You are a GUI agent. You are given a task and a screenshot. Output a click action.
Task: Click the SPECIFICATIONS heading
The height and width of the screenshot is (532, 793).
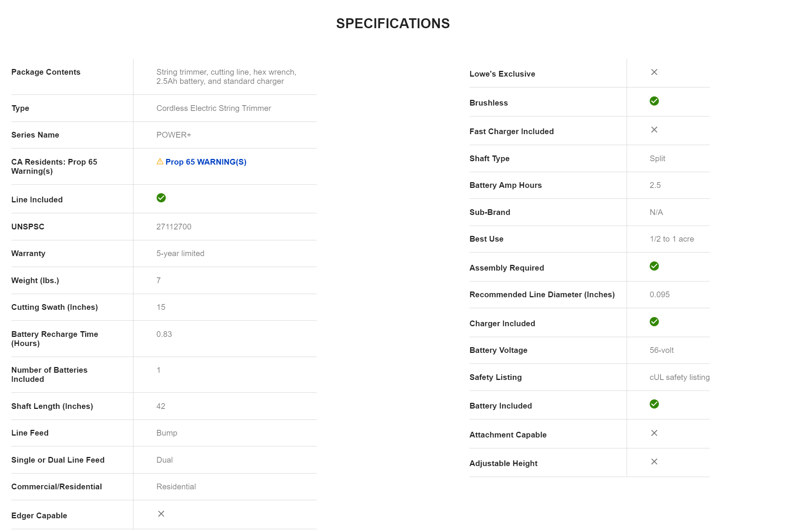(393, 24)
